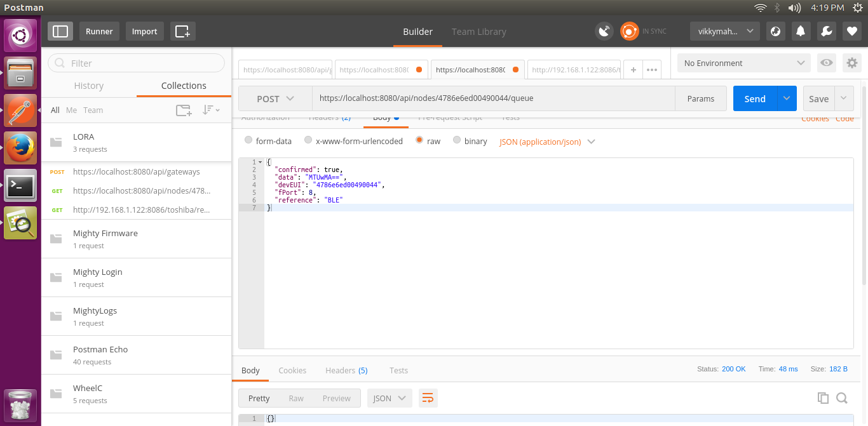Open notifications with the bell icon
This screenshot has height=426, width=868.
(x=801, y=30)
